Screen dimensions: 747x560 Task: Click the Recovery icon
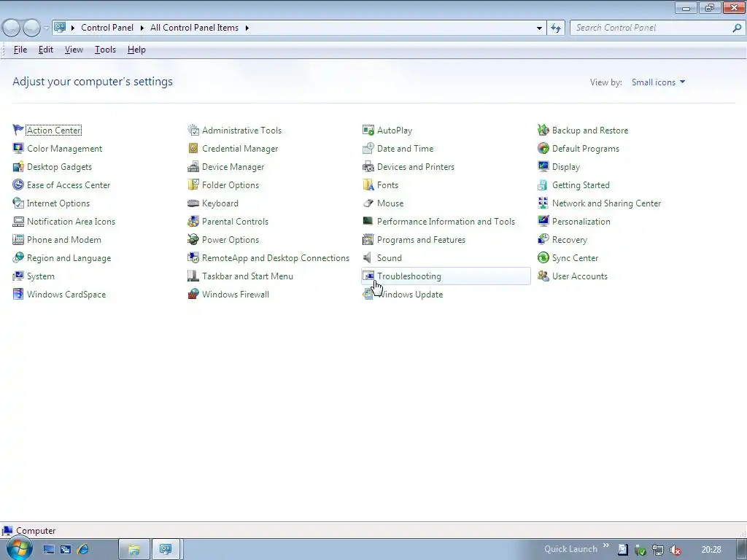543,239
